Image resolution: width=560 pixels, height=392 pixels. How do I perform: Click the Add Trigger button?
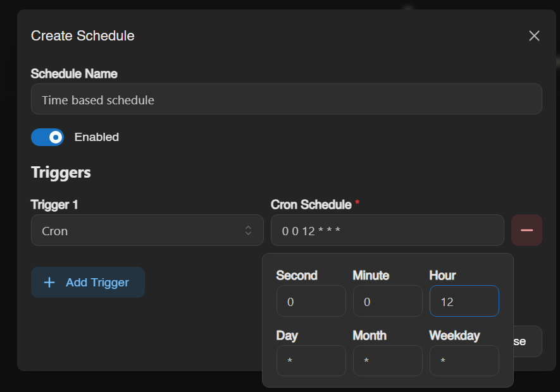tap(88, 283)
